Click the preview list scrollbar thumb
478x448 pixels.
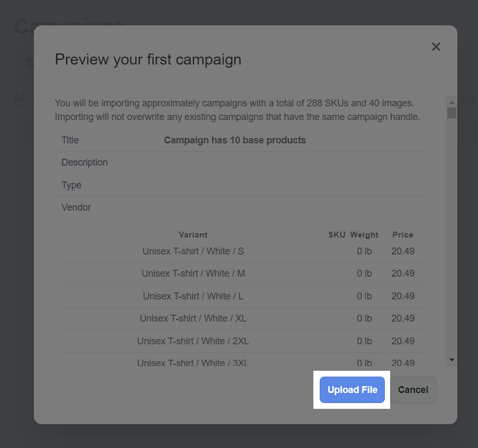452,113
